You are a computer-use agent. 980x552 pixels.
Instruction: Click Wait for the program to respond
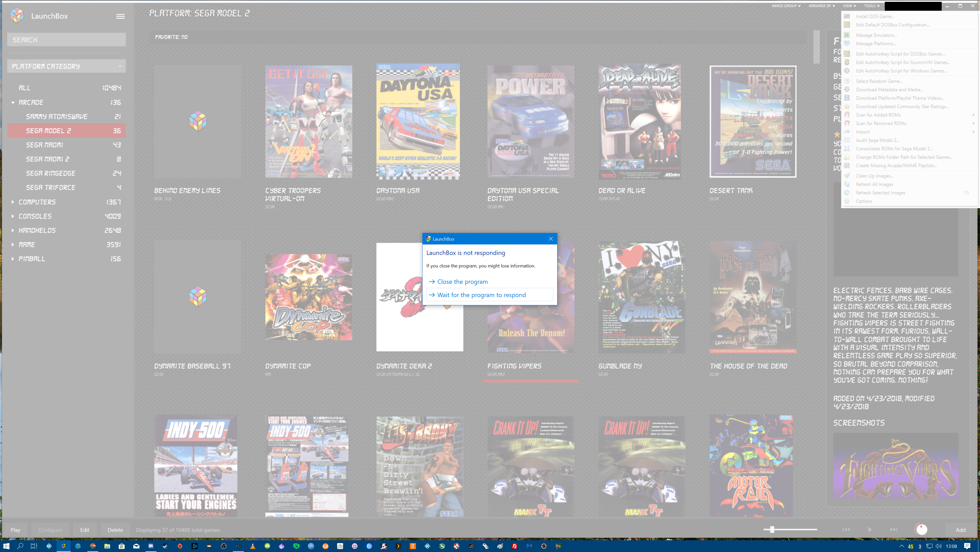click(490, 295)
